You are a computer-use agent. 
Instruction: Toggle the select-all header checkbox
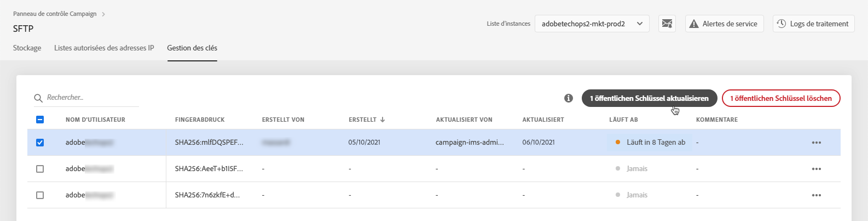(40, 120)
